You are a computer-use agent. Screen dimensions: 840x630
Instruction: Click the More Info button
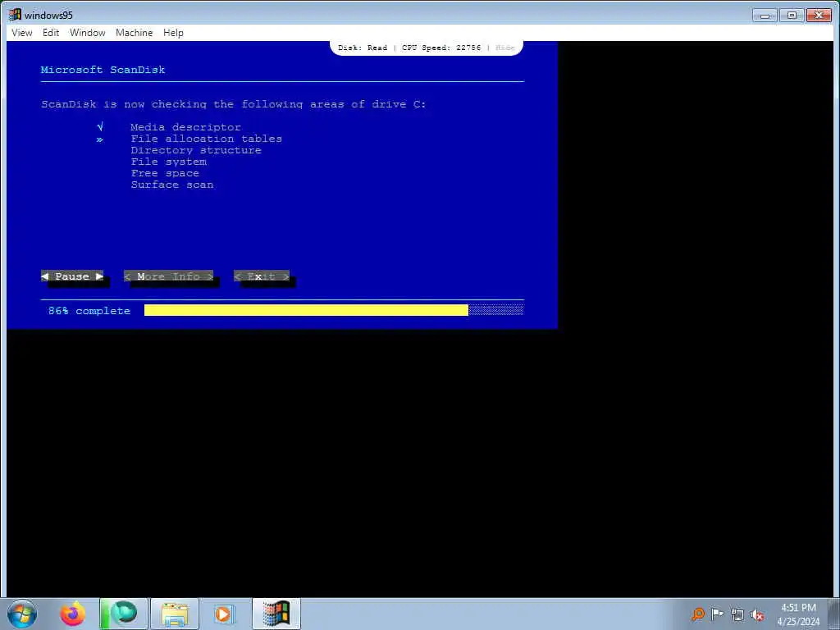168,276
